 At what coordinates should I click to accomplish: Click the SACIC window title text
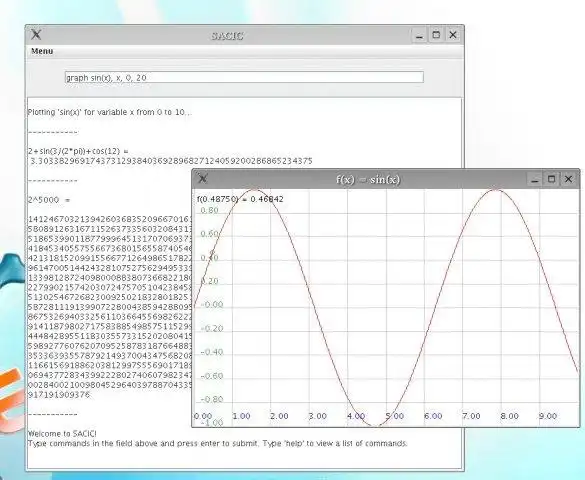pos(227,36)
